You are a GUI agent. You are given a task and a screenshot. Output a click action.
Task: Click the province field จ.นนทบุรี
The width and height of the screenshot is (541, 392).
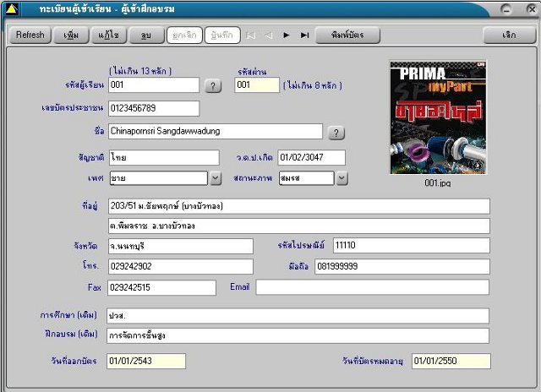click(x=181, y=246)
